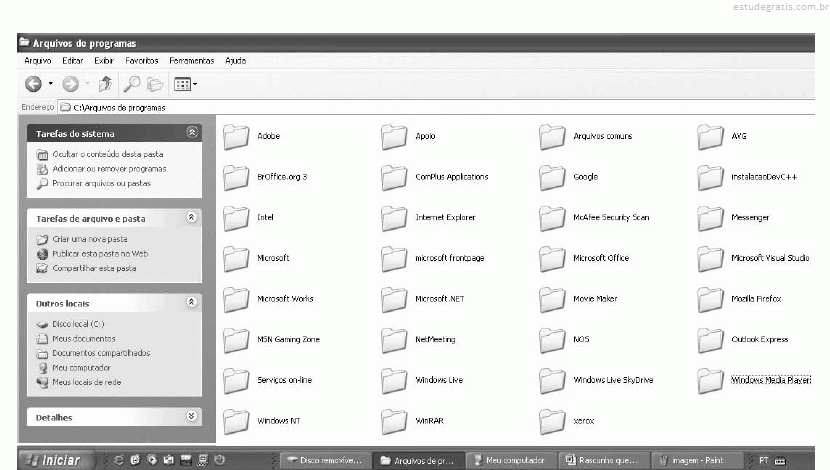Viewport: 830px width, 470px height.
Task: Select the Adobe folder icon
Action: pyautogui.click(x=236, y=137)
